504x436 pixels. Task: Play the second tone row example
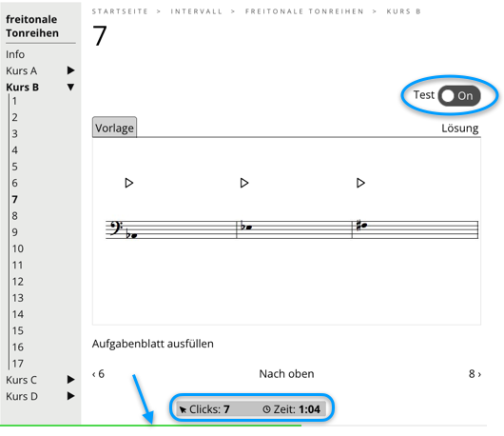coord(244,183)
